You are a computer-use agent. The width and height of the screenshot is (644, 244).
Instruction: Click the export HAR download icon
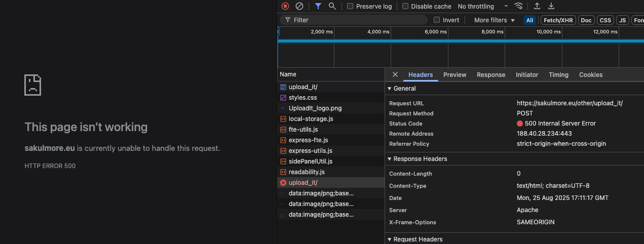[551, 6]
